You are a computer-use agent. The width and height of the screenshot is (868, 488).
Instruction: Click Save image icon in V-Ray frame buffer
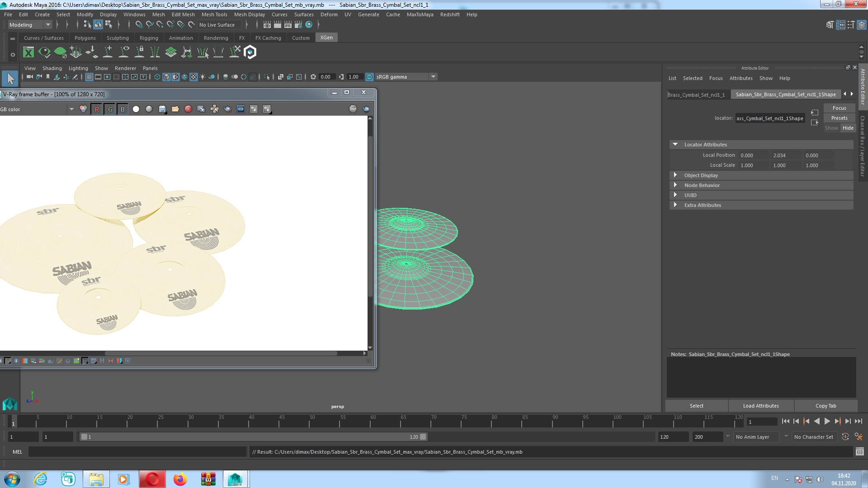[x=162, y=109]
